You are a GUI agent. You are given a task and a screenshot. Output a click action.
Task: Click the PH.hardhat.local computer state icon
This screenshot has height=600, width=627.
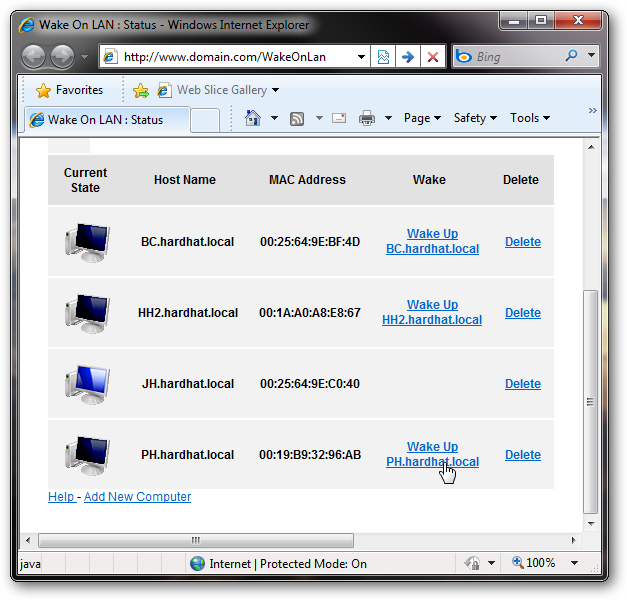pos(88,455)
